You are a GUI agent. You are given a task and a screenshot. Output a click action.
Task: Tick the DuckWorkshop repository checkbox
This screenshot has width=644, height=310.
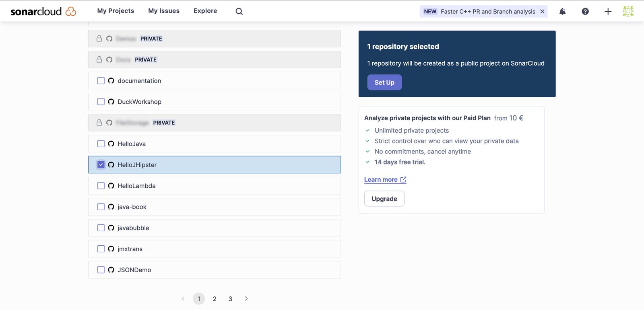(101, 102)
